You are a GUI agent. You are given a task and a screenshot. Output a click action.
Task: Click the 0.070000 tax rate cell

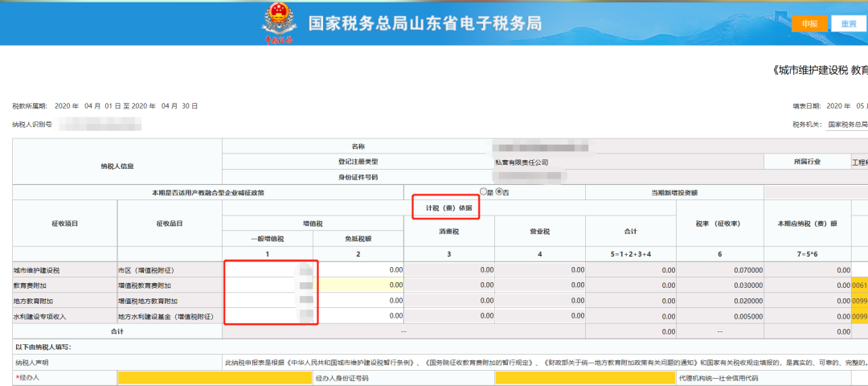[x=719, y=269]
